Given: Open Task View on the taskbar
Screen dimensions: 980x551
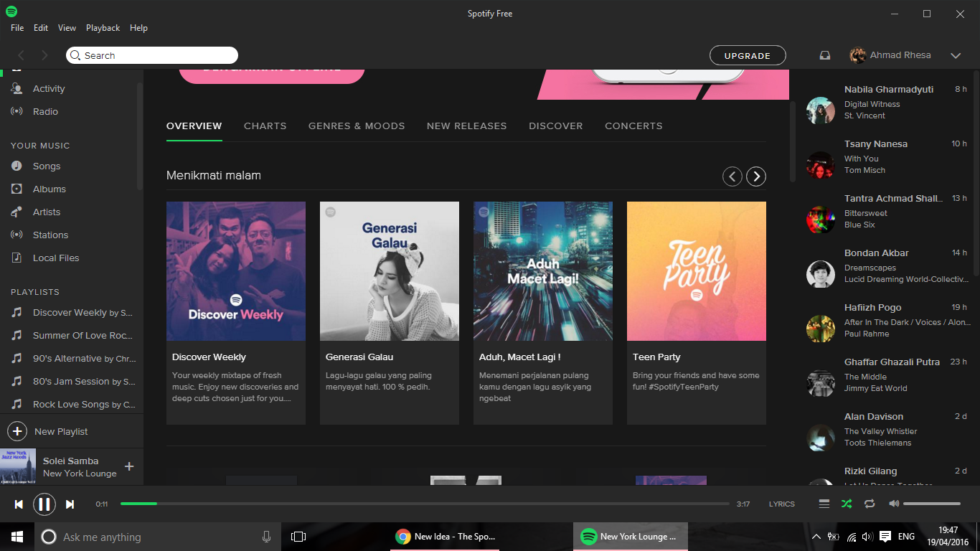Looking at the screenshot, I should click(x=298, y=537).
